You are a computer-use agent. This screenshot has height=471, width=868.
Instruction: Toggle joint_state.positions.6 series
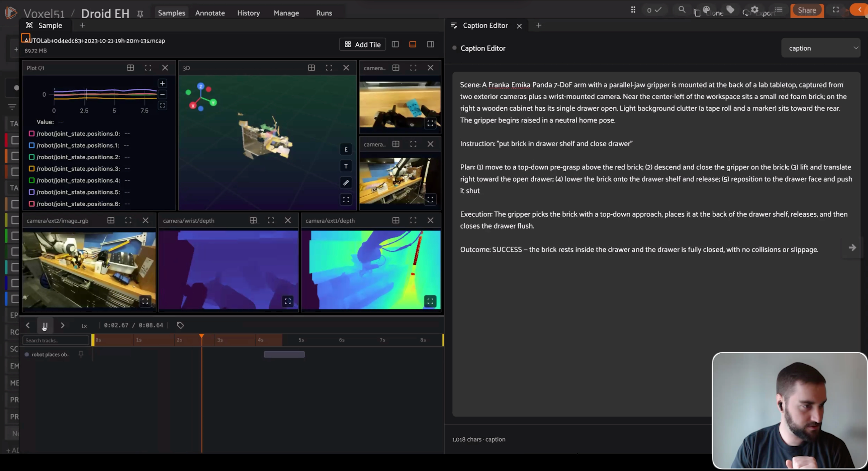coord(32,204)
